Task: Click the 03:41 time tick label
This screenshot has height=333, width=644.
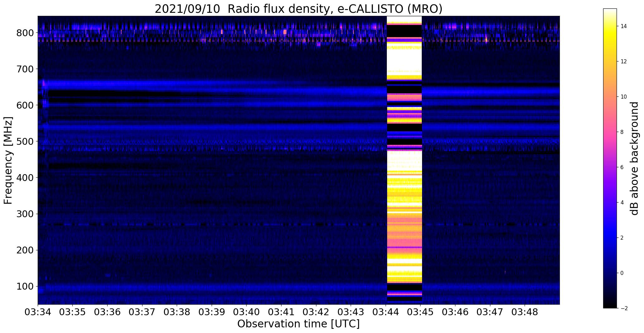Action: pyautogui.click(x=281, y=312)
